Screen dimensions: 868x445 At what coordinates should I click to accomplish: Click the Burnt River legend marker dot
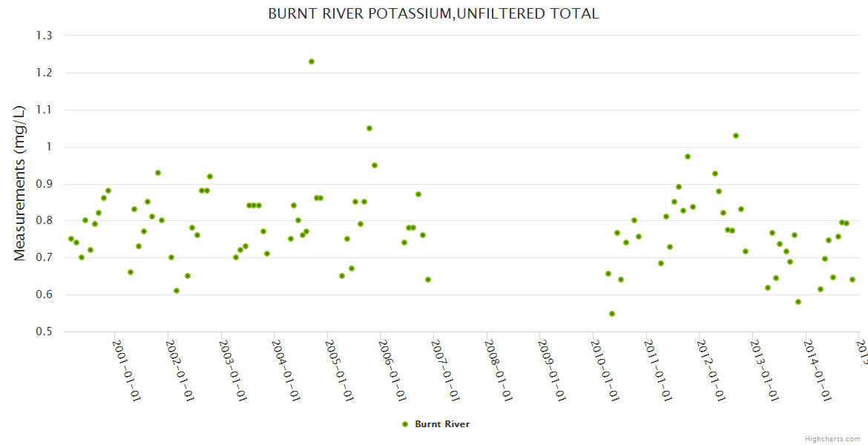(404, 424)
